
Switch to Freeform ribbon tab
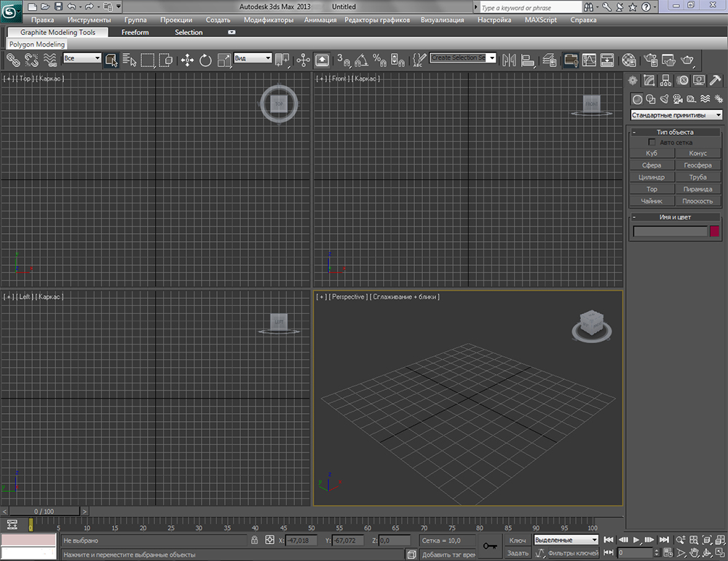pyautogui.click(x=135, y=32)
